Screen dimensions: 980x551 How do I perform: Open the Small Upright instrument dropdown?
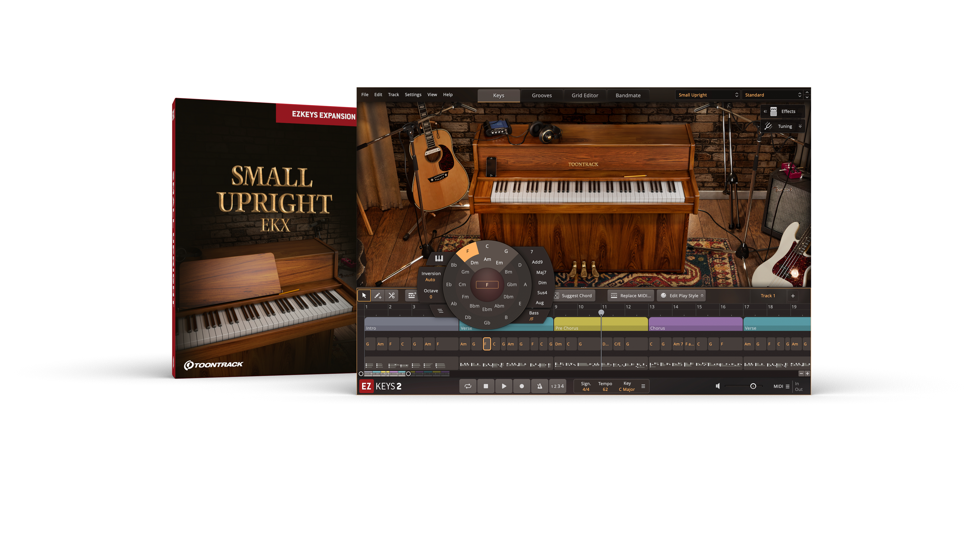(x=708, y=95)
